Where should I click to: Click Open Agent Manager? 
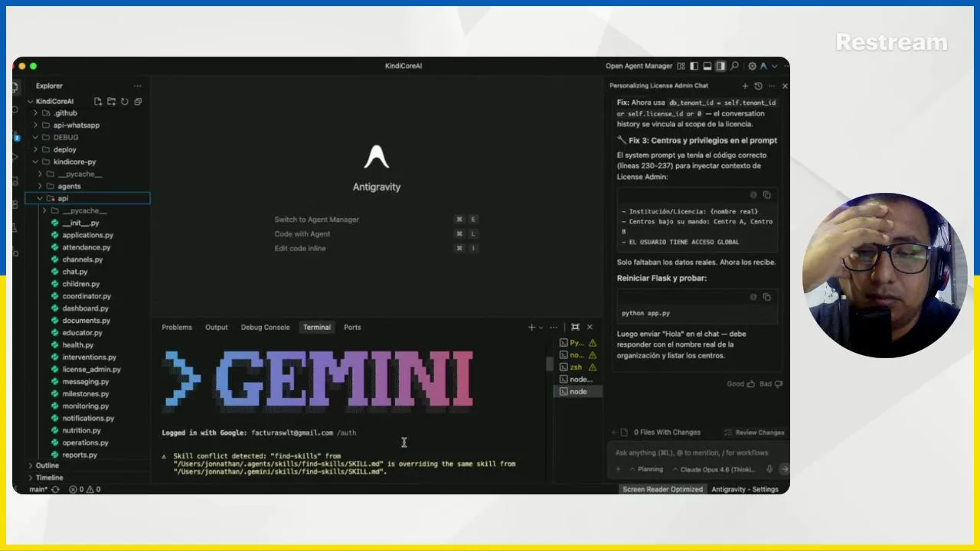click(x=639, y=66)
